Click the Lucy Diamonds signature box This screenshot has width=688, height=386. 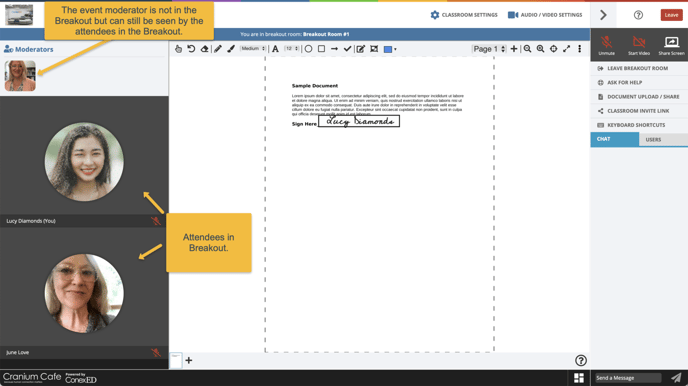tap(359, 121)
